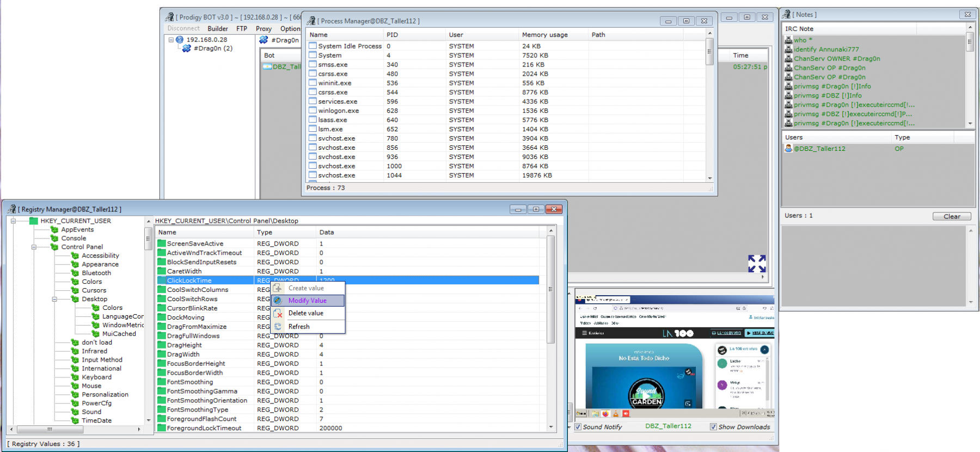Click the registry tree horizontal scrollbar thumb
This screenshot has width=980, height=452.
click(50, 429)
